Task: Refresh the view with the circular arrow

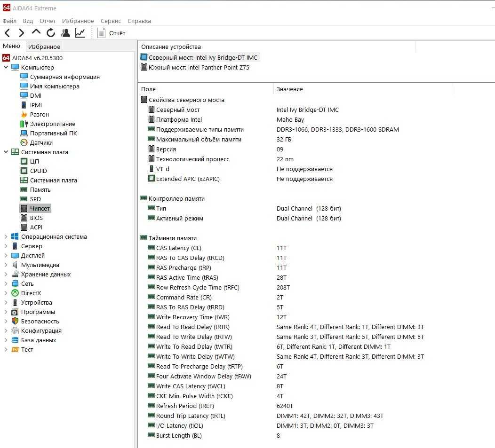Action: [51, 33]
